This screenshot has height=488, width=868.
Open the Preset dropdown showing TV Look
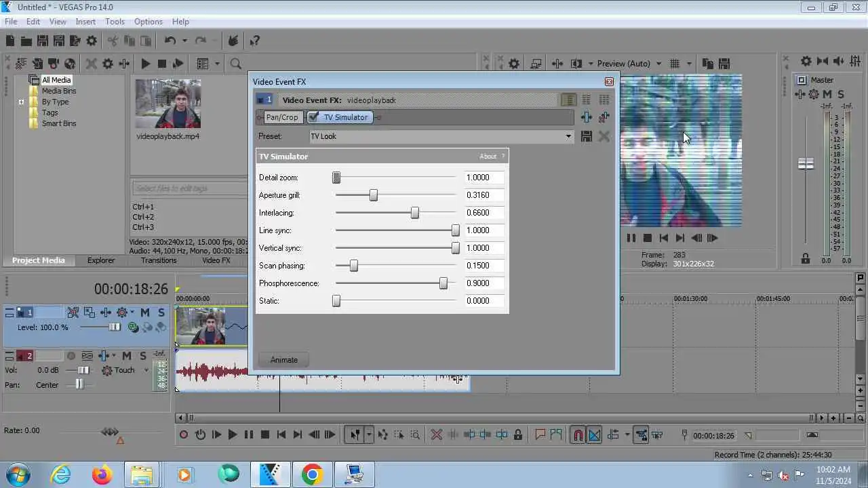pos(568,136)
